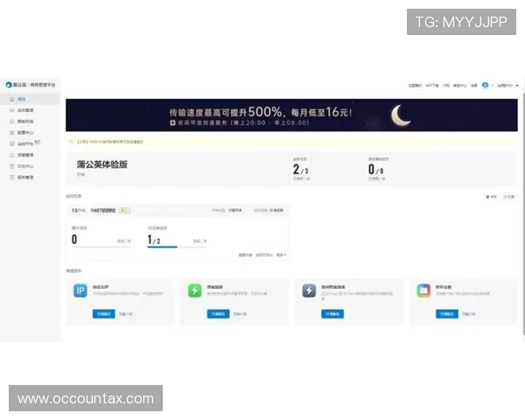Click the APP下载 link in top bar

click(432, 86)
